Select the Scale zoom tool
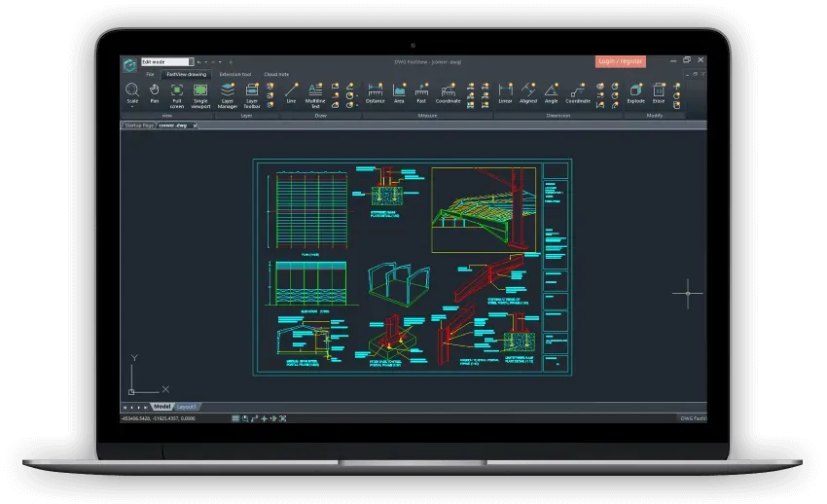The height and width of the screenshot is (504, 827). [x=132, y=93]
